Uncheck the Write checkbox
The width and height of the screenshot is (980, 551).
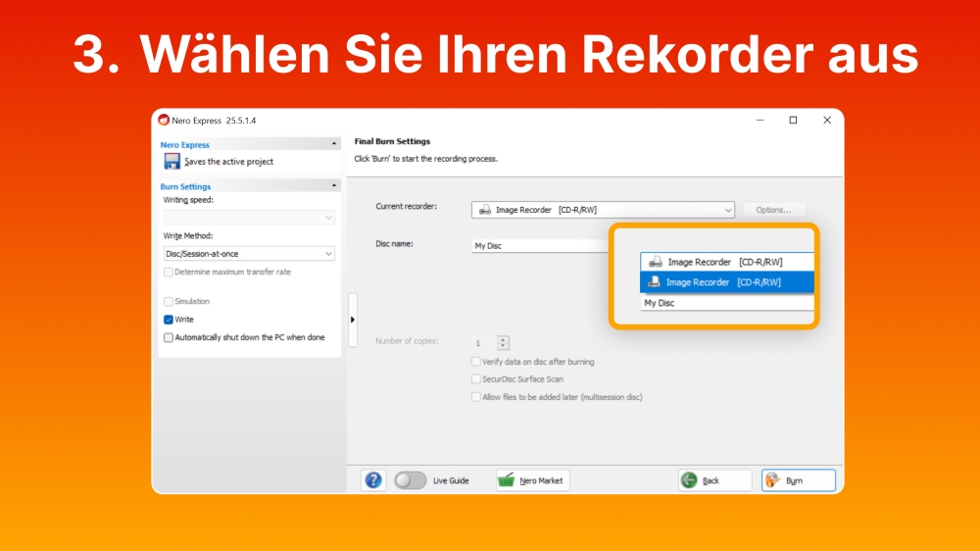[x=169, y=320]
